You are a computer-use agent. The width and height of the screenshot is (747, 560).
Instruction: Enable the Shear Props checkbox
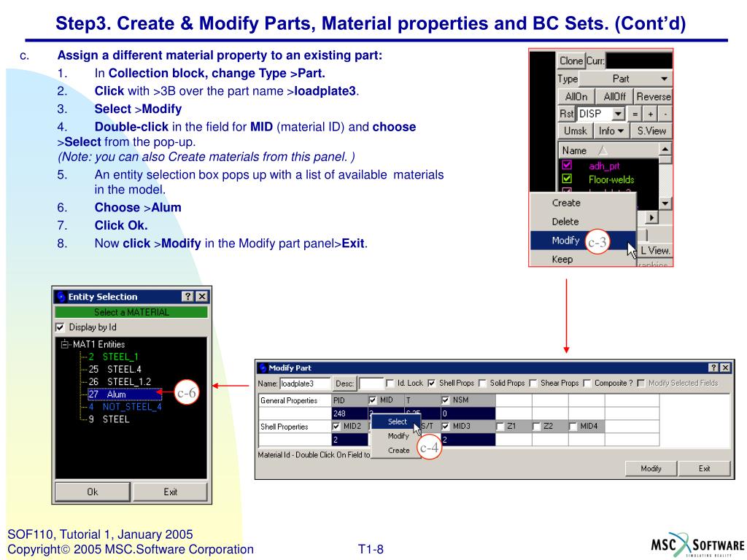(x=533, y=383)
